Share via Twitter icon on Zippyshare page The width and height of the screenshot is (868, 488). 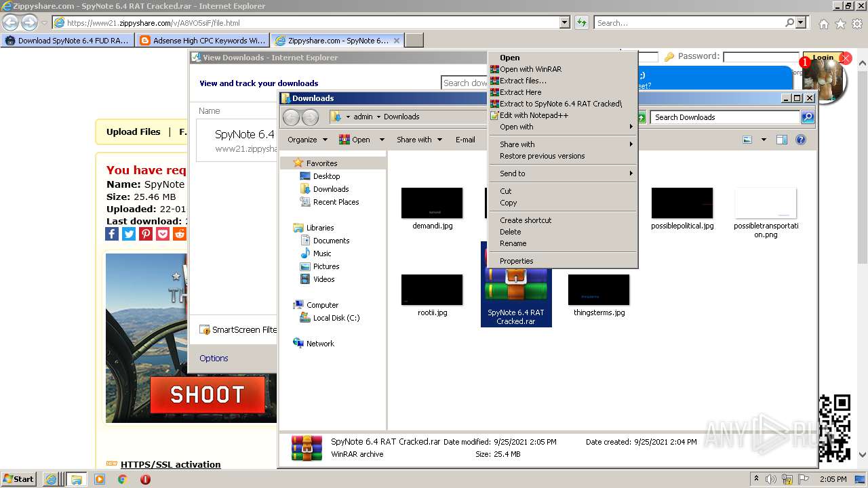click(129, 234)
